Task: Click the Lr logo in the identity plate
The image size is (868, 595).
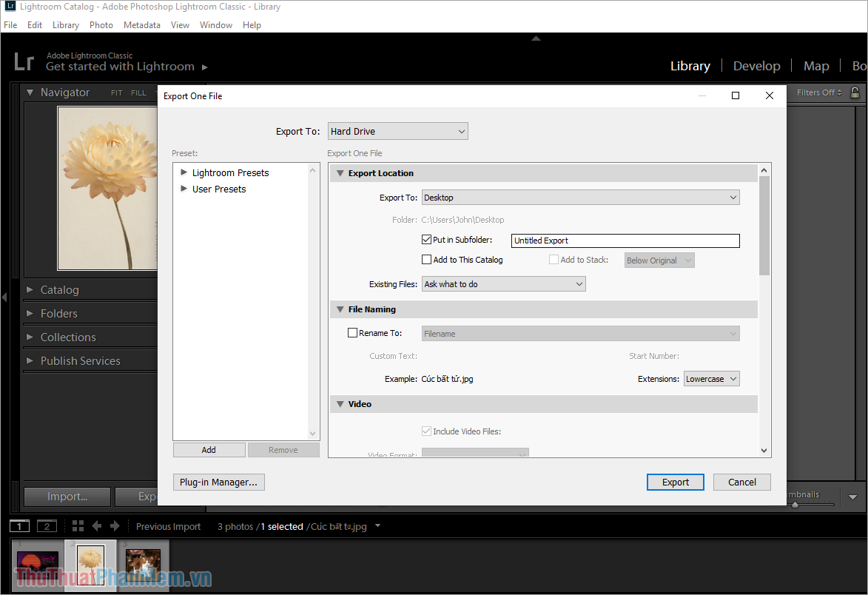Action: pyautogui.click(x=24, y=62)
